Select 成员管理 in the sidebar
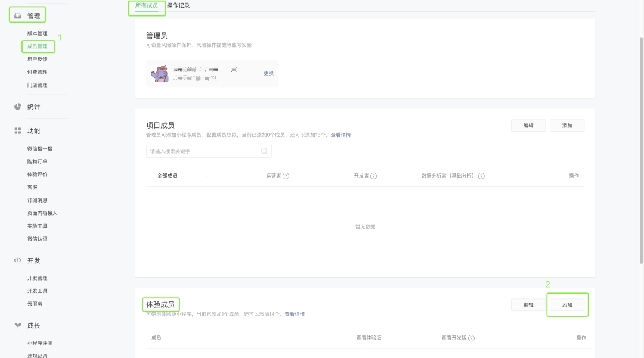The height and width of the screenshot is (358, 644). point(38,46)
